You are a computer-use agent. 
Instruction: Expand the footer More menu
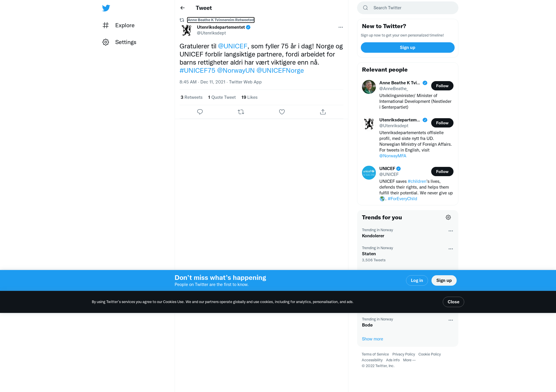coord(409,360)
